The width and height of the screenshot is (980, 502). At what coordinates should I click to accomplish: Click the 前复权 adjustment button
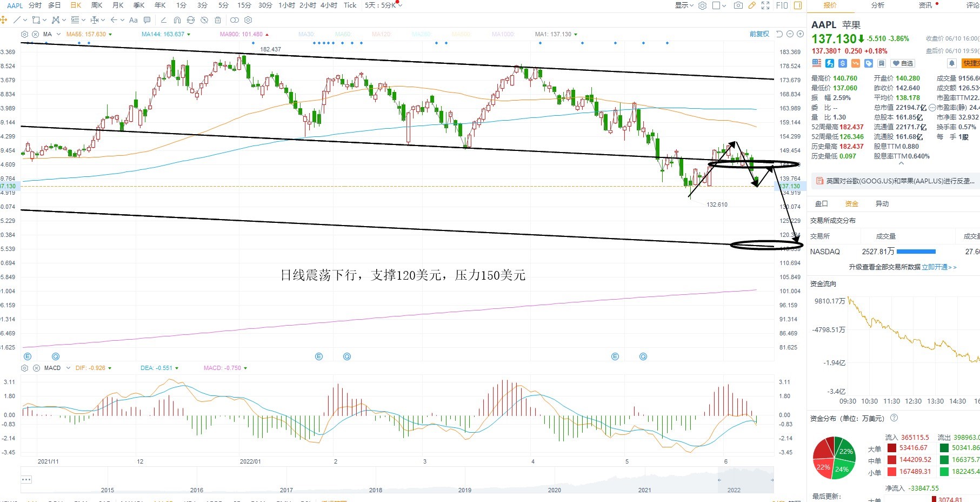click(759, 34)
